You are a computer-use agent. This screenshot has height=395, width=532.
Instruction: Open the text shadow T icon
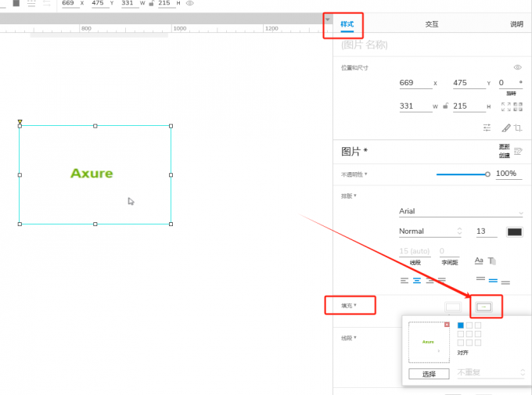coord(492,260)
